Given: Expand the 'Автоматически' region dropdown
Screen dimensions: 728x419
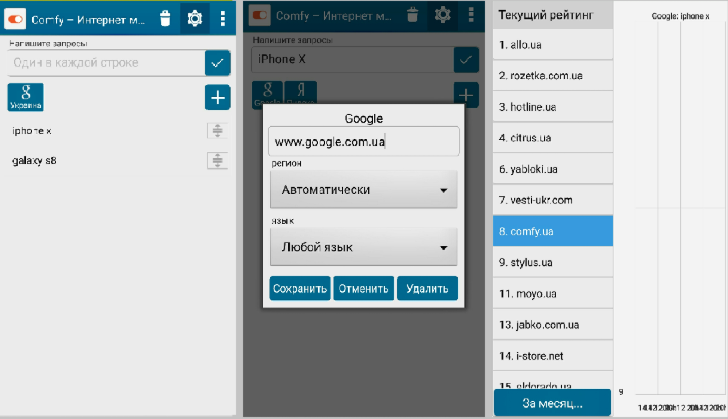Looking at the screenshot, I should (363, 189).
